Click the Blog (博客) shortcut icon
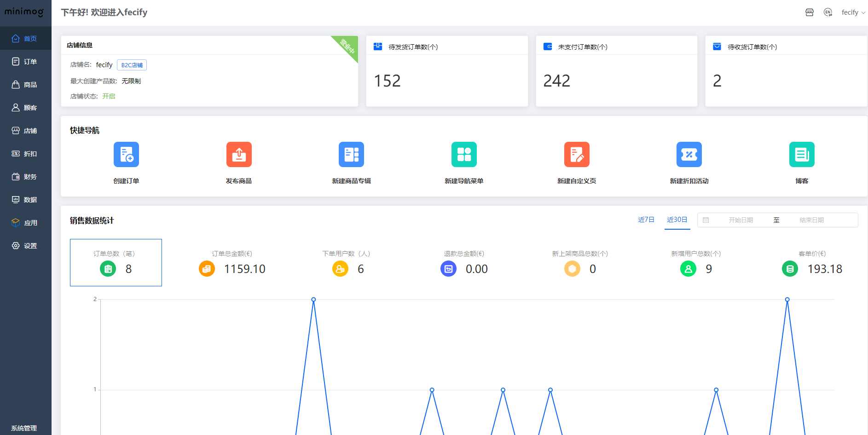868x435 pixels. (802, 155)
